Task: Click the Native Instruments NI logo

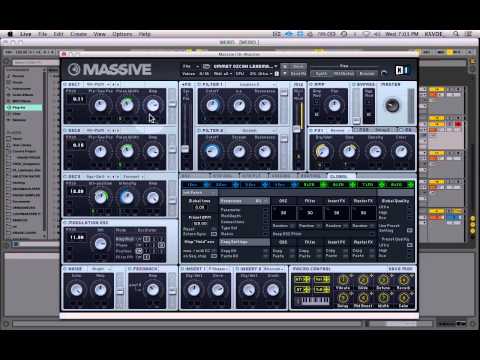Action: (x=401, y=70)
